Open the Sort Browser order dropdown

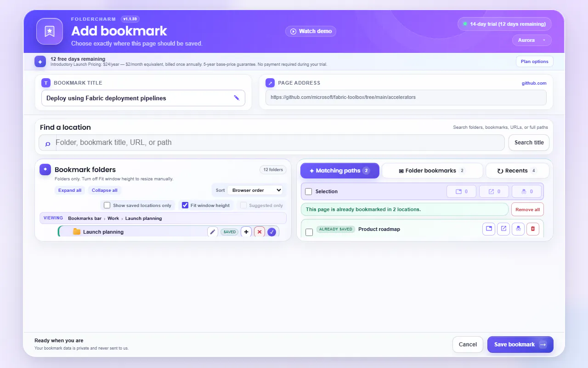255,190
